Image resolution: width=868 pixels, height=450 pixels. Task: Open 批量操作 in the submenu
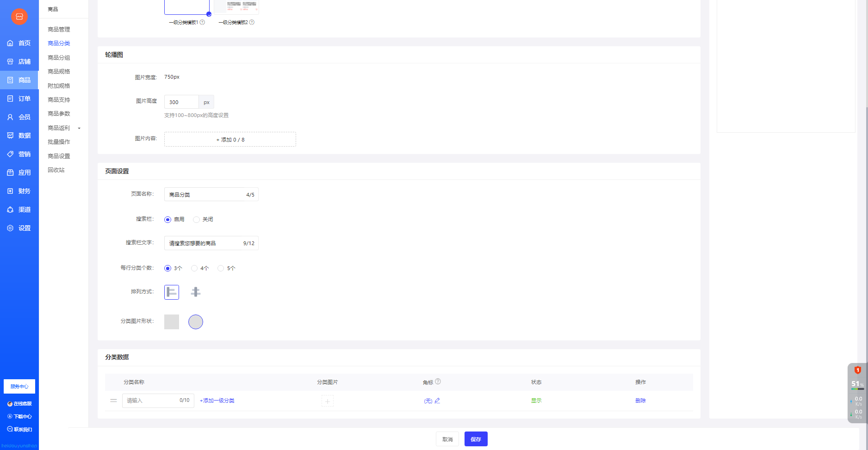(59, 142)
